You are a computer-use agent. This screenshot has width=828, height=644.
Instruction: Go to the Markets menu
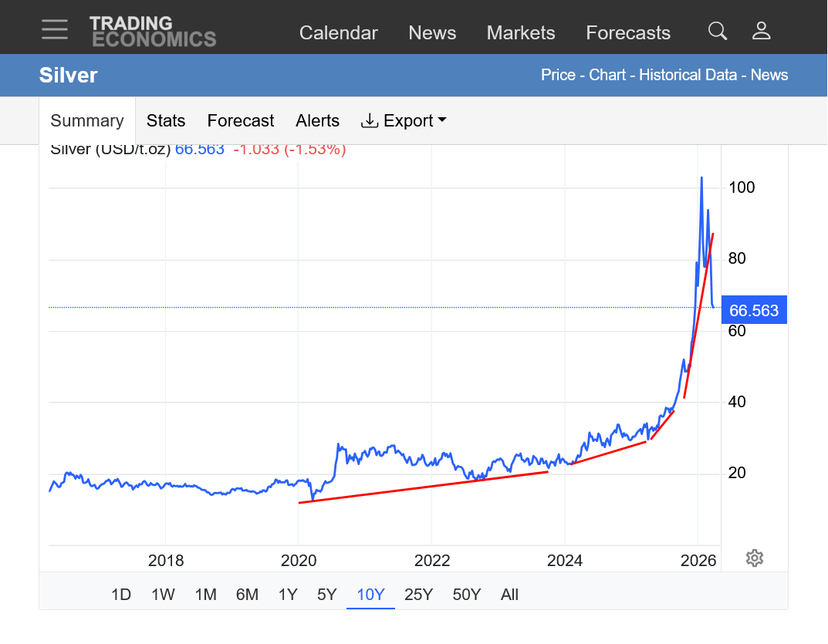(521, 33)
